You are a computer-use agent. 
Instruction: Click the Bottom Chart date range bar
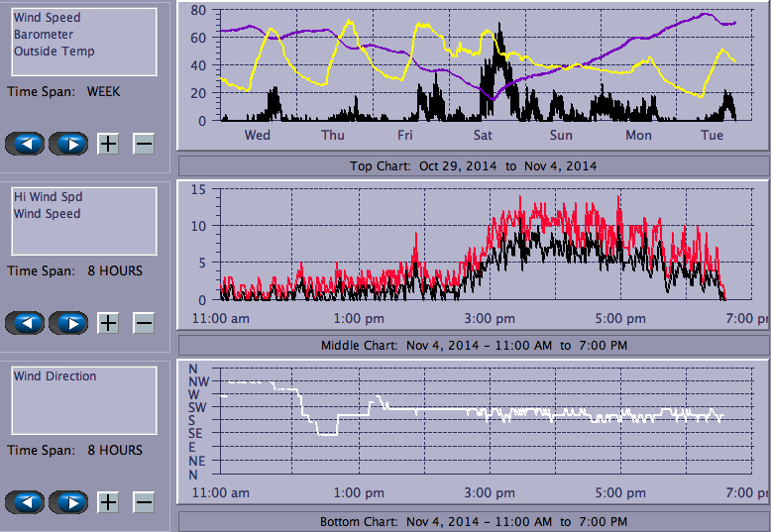tap(473, 521)
